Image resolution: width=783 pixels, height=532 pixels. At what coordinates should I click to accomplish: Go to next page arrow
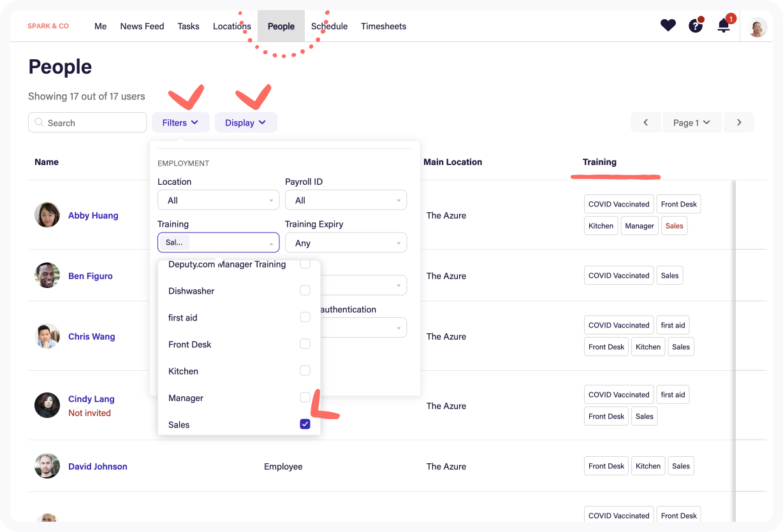(x=739, y=122)
